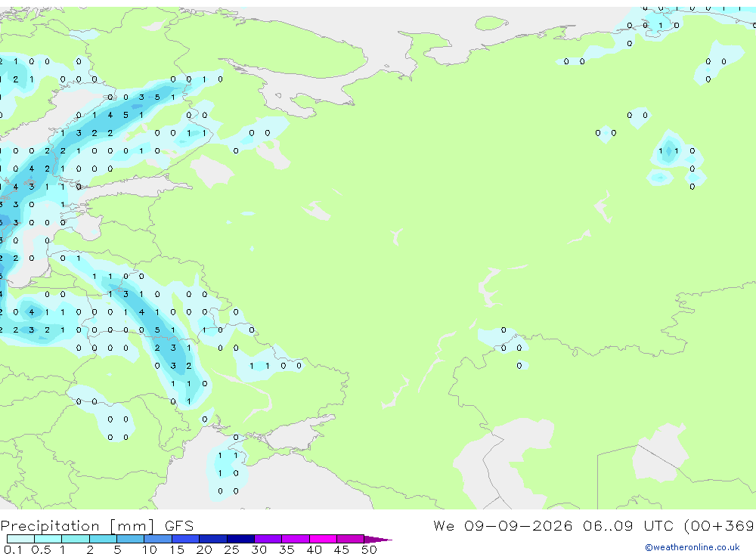Click the '35' legend scale label

(x=287, y=549)
